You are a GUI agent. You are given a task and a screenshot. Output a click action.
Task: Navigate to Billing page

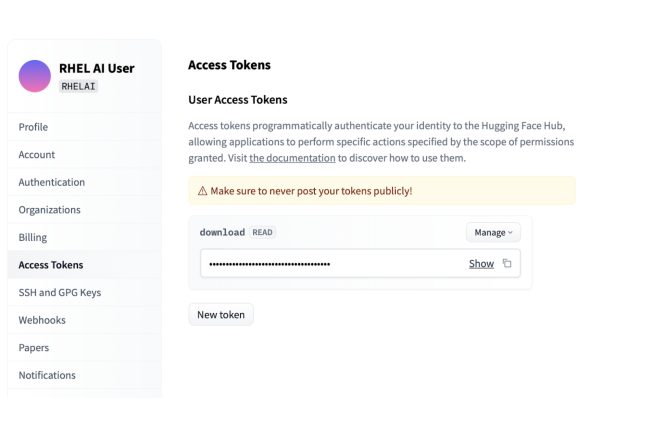[x=33, y=237]
